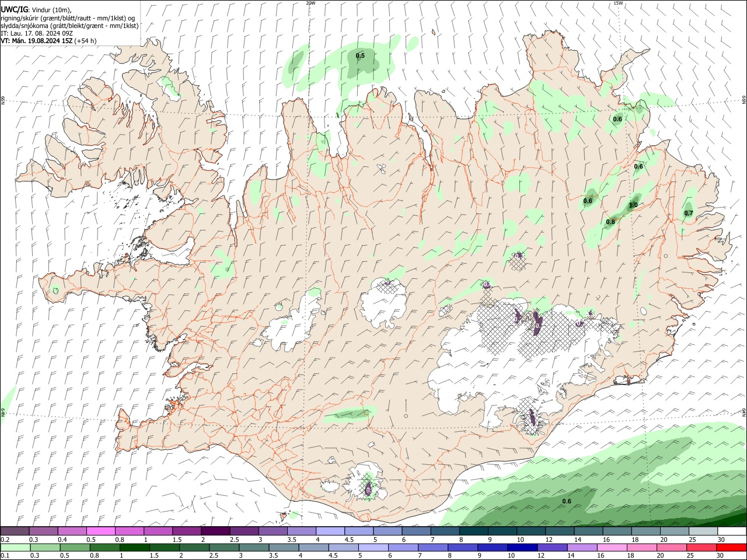Screen dimensions: 747x560
Task: Click the '15W' longitude label
Action: coord(618,3)
